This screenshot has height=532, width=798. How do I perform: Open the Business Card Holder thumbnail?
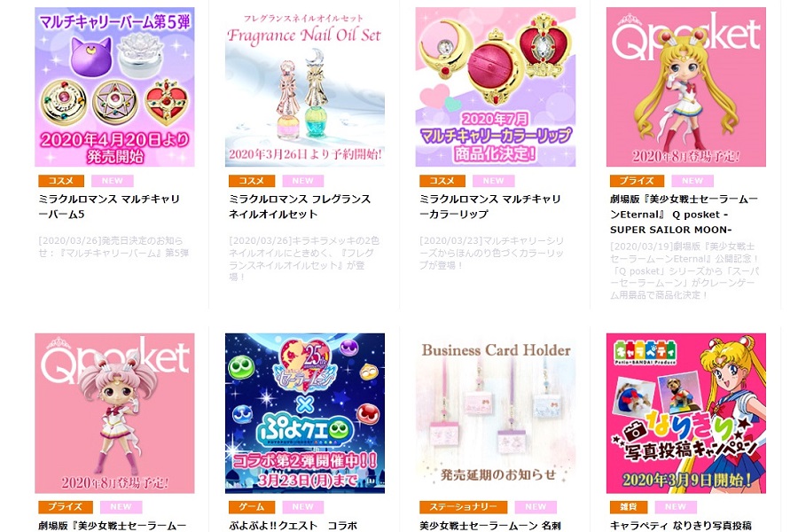[495, 413]
